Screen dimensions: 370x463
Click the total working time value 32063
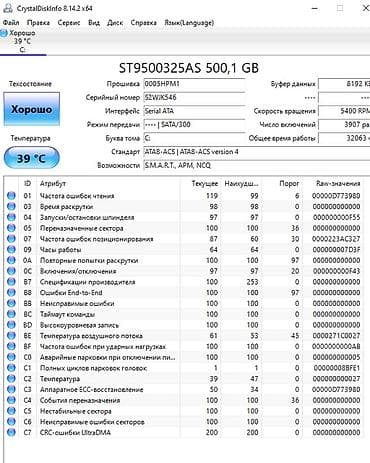(344, 138)
